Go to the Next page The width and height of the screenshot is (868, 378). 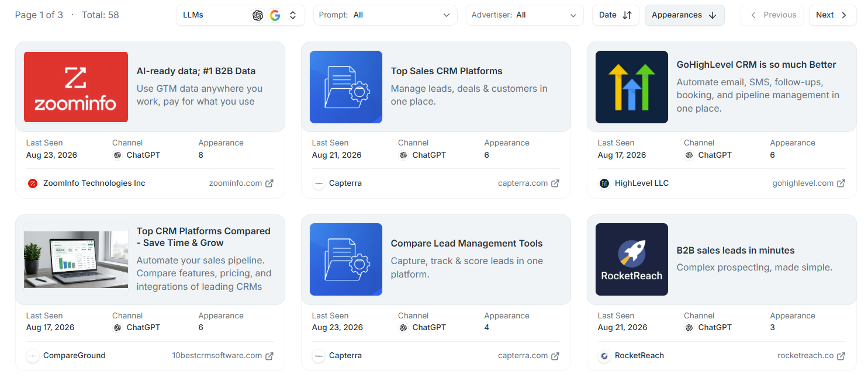[x=832, y=15]
